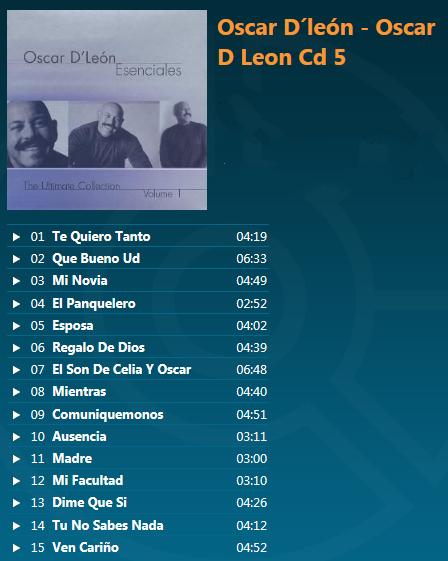The image size is (448, 561).
Task: Play track 13 Dime Que Si
Action: [16, 503]
